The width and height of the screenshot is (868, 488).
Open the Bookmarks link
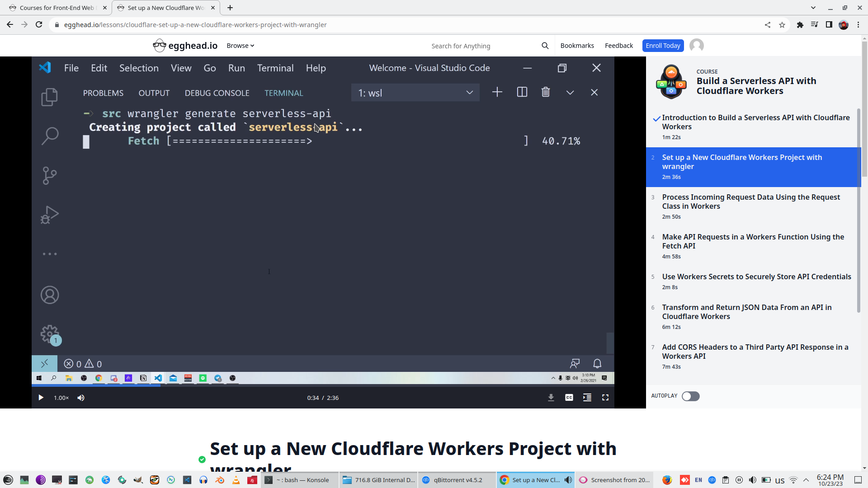point(577,46)
